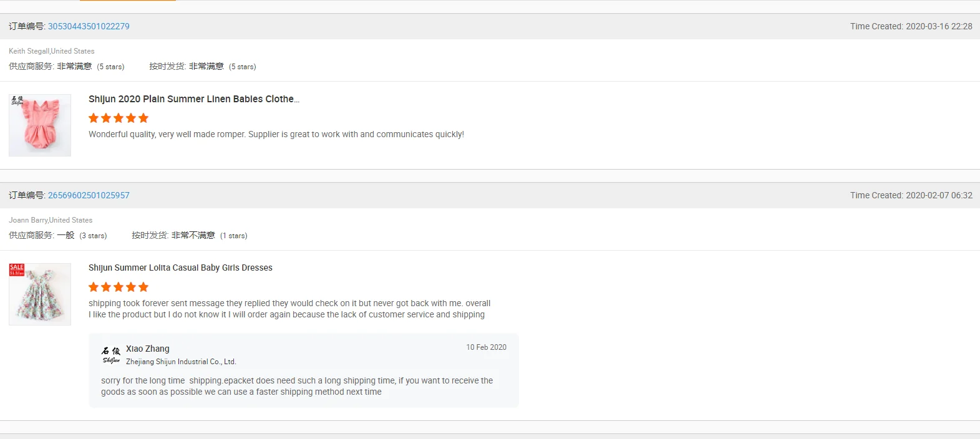Click fifth star of the linen romper rating

tap(143, 118)
